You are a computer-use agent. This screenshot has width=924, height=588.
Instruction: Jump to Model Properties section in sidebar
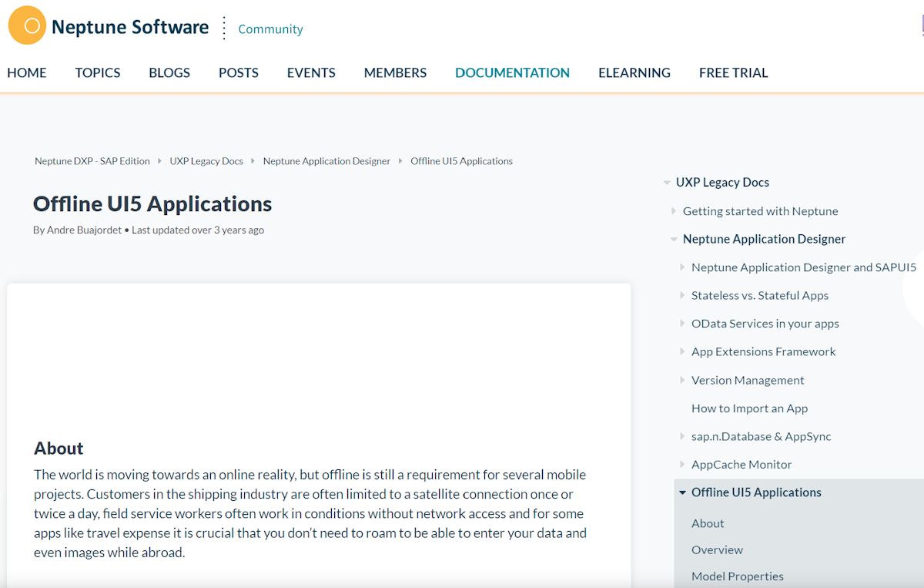[x=737, y=576]
